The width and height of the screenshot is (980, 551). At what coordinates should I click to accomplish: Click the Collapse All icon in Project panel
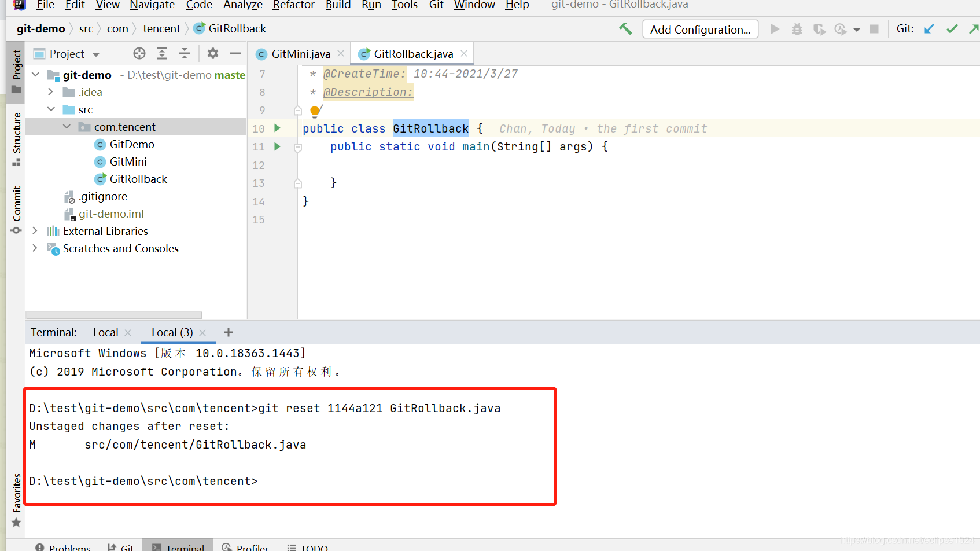(x=185, y=54)
